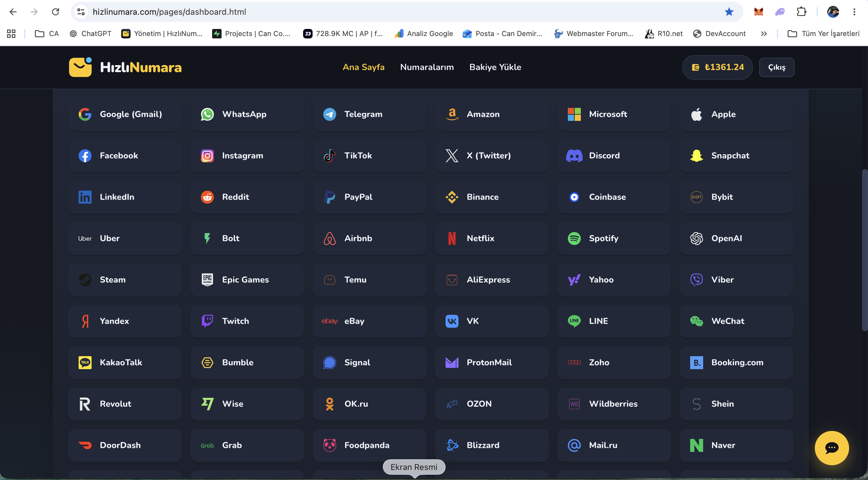Open the live chat bubble button

[832, 448]
